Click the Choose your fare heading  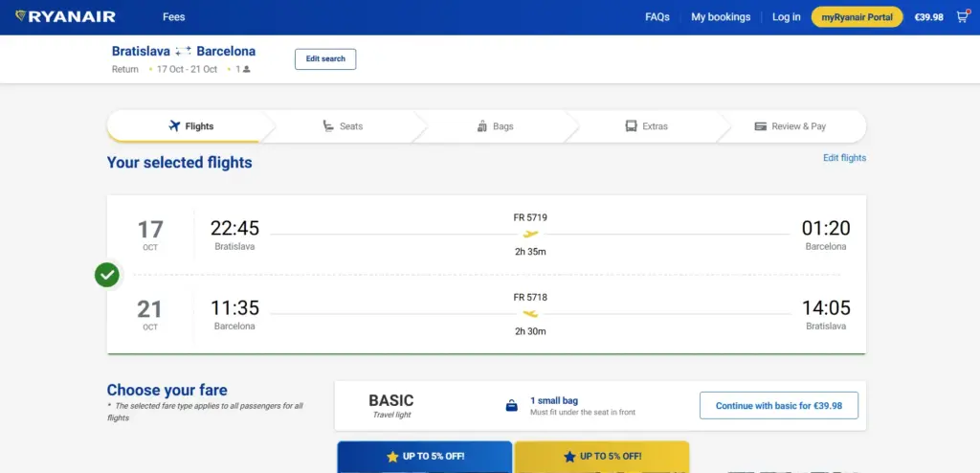coord(167,390)
